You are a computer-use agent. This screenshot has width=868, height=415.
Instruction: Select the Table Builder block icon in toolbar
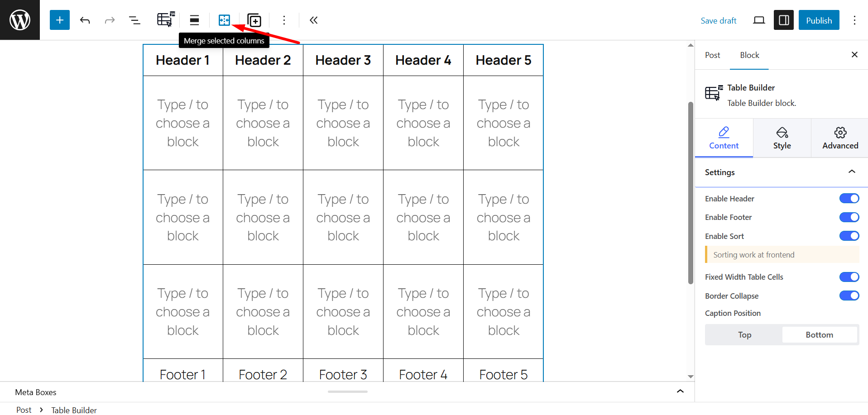coord(164,20)
